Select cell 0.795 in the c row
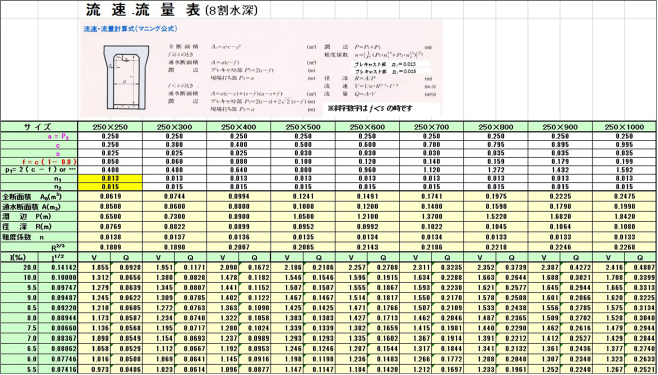The image size is (658, 375). [496, 145]
